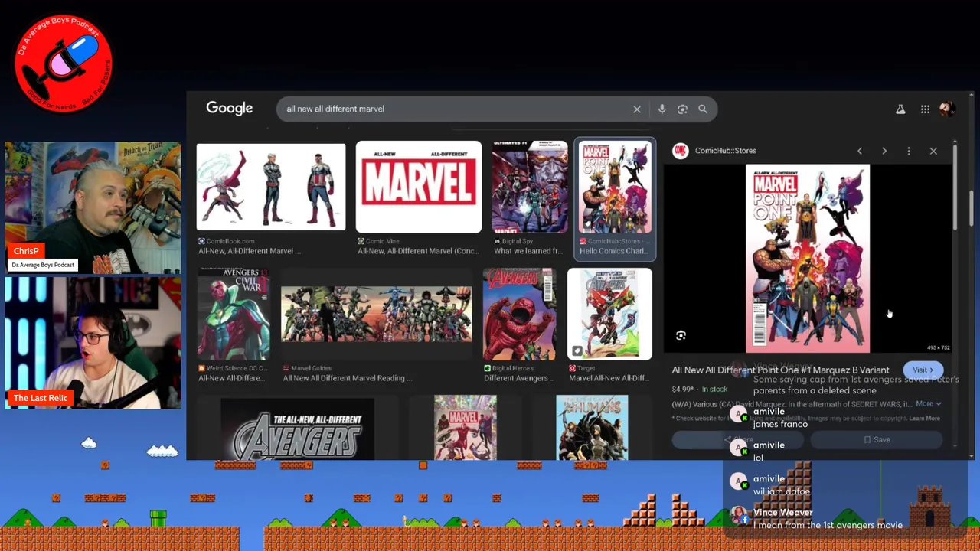The image size is (980, 551).
Task: Open the Avengers Civil War Vision thumbnail
Action: pyautogui.click(x=234, y=314)
